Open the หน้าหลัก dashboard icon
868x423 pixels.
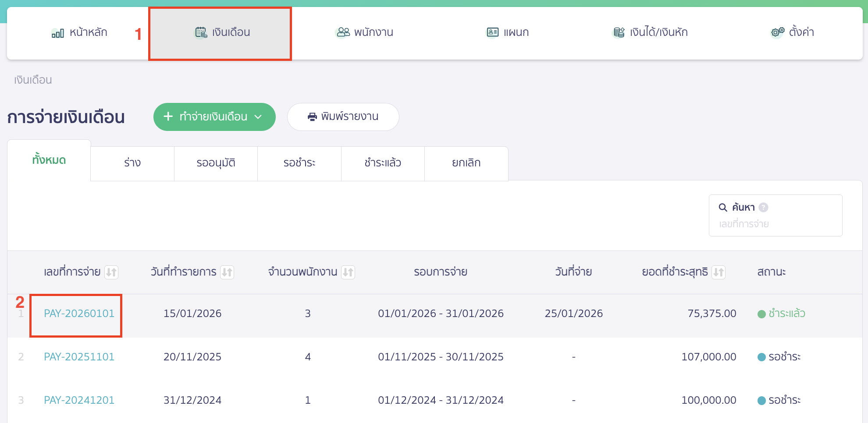[x=58, y=32]
